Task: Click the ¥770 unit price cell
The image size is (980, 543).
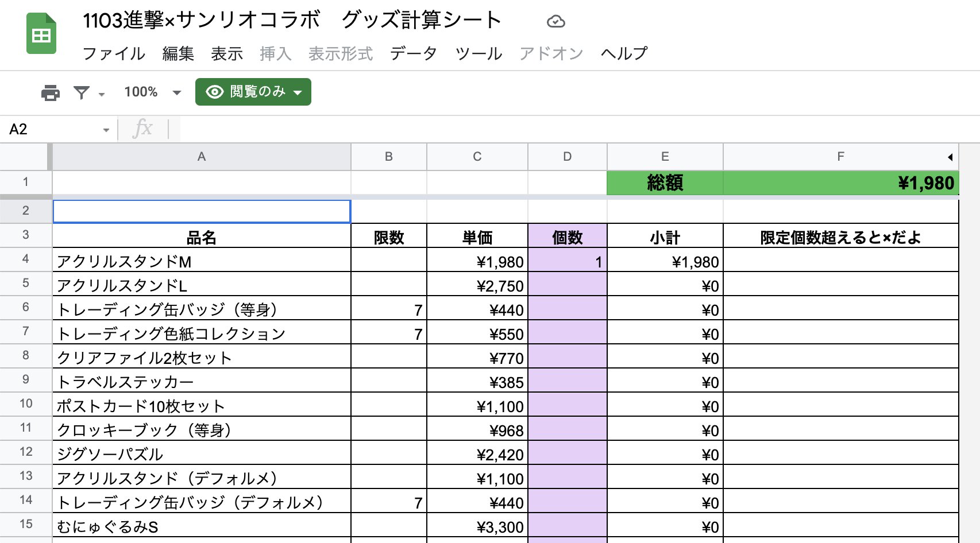Action: [477, 356]
